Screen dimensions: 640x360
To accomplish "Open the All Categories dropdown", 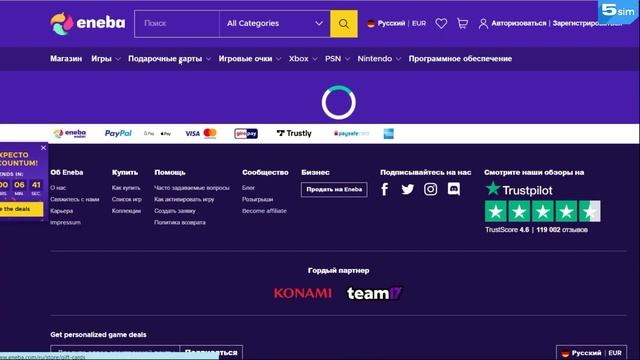I will pos(275,24).
